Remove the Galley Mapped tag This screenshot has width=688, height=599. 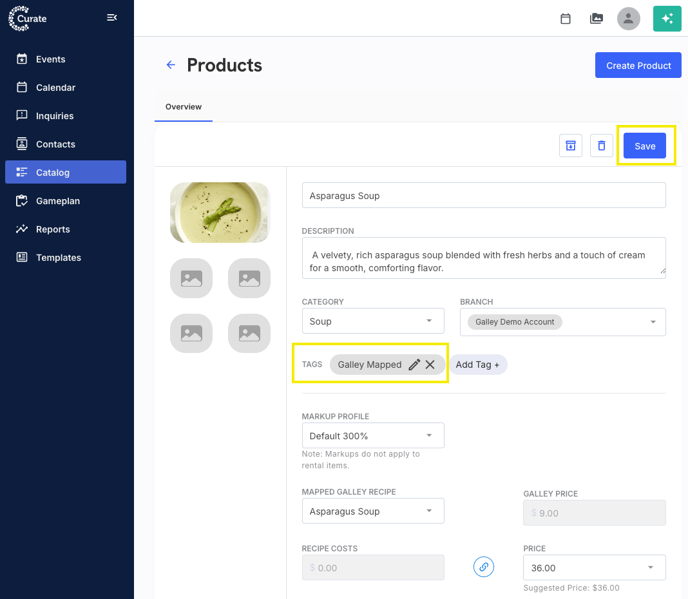point(430,365)
